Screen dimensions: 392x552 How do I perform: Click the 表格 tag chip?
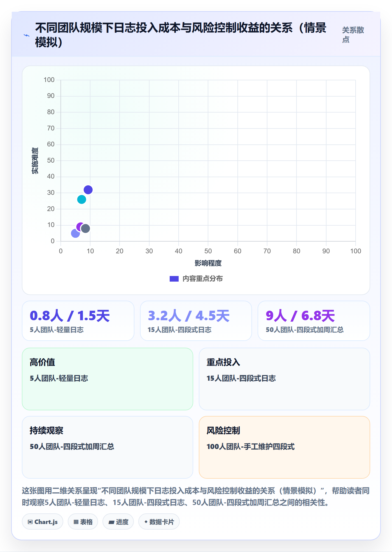(x=83, y=522)
